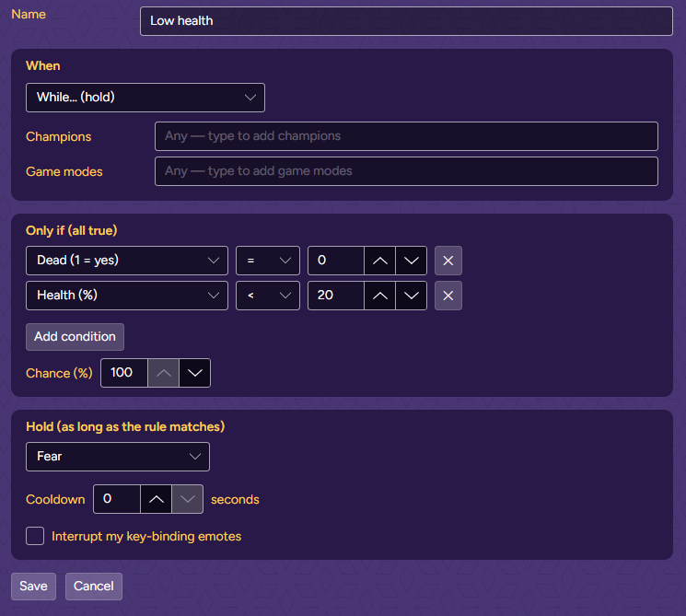This screenshot has height=616, width=686.
Task: Increase the Chance percentage
Action: pos(163,373)
